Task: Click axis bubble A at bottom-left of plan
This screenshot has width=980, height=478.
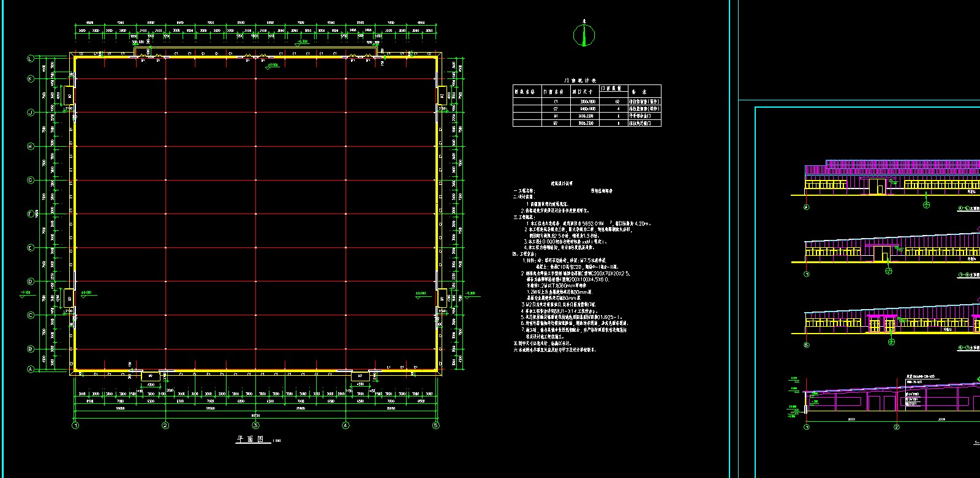Action: [30, 369]
